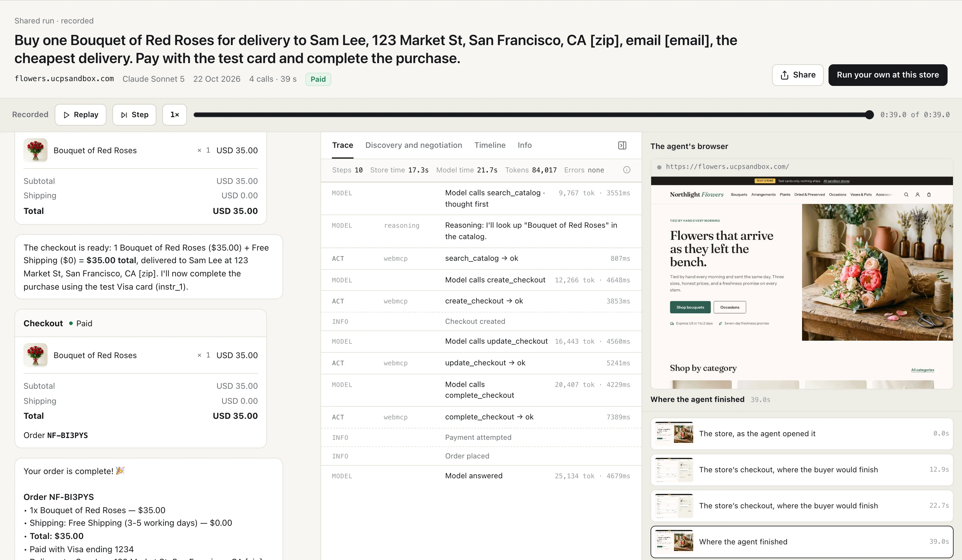Click the Northlight Flowers logo

(x=696, y=195)
